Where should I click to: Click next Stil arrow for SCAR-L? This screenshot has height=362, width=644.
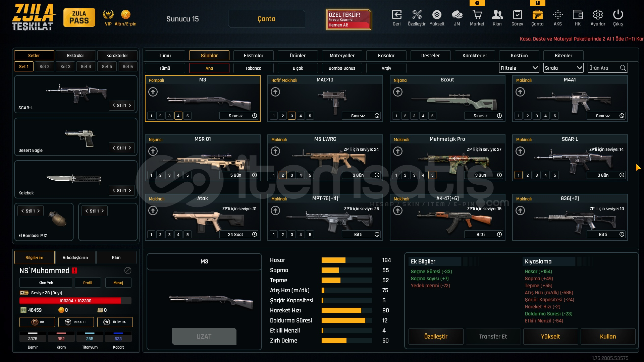pos(130,105)
